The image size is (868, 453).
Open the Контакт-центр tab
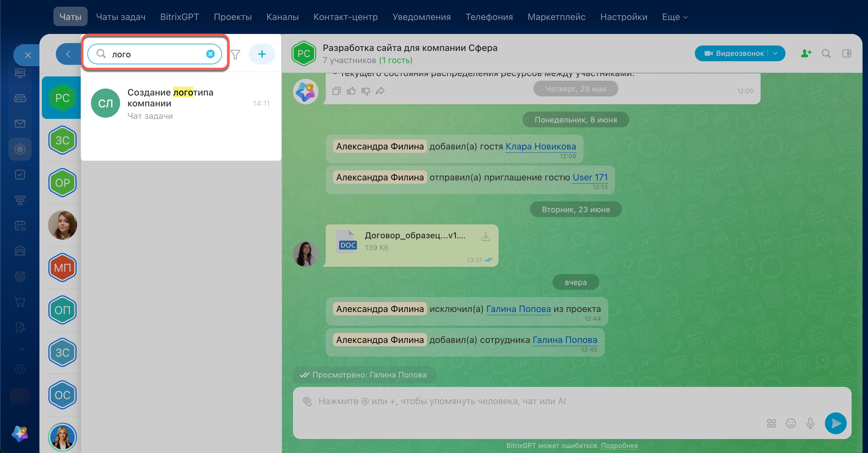pyautogui.click(x=345, y=16)
